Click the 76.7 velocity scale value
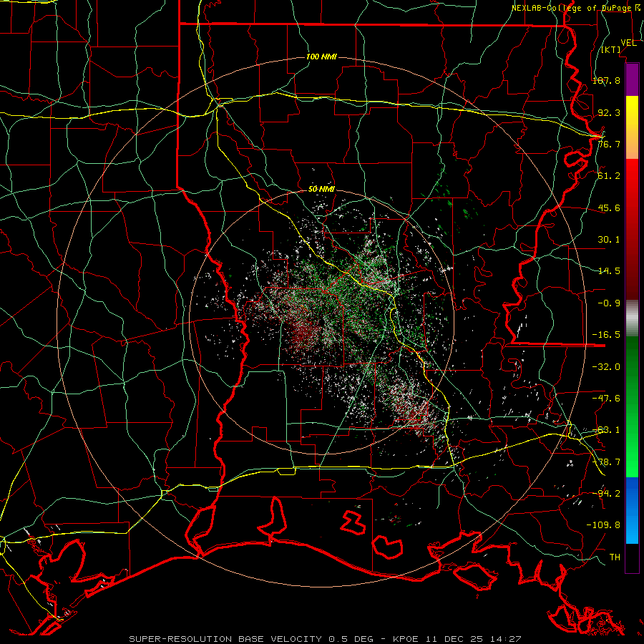 609,144
